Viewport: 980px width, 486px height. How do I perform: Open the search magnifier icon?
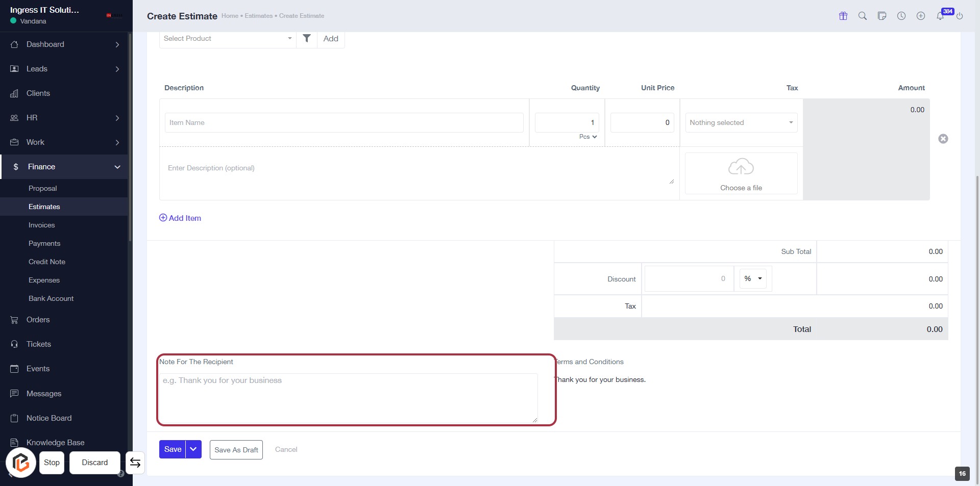tap(863, 16)
